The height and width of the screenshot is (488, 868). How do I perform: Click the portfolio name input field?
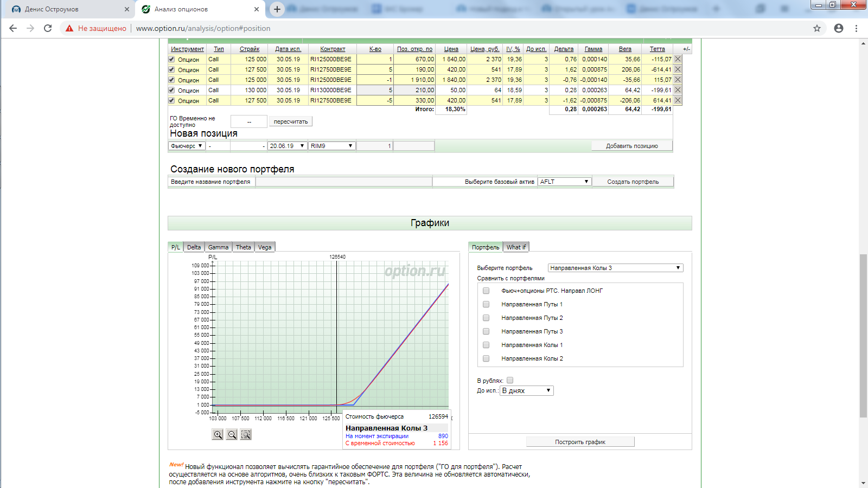point(343,182)
